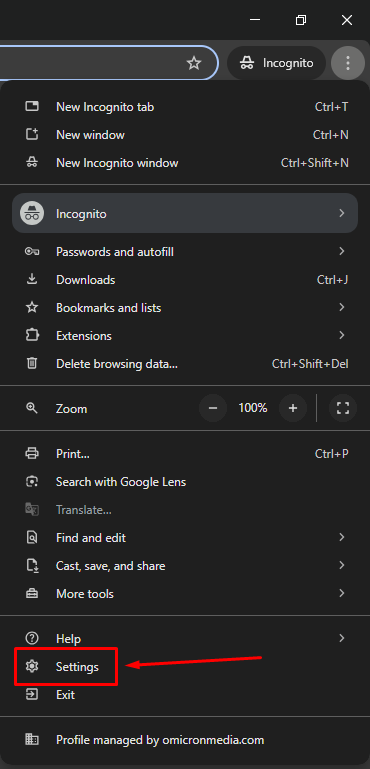Increase zoom with the plus button

[x=293, y=408]
